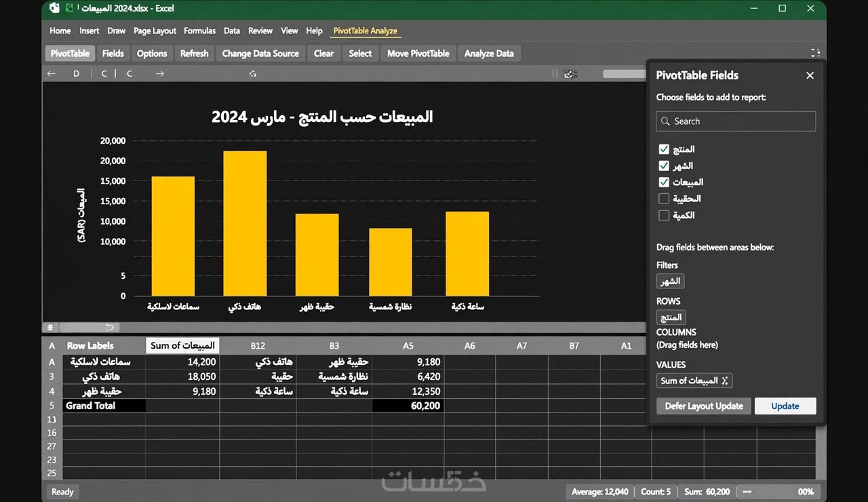Viewport: 868px width, 502px height.
Task: Click Move PivotTable
Action: [x=418, y=54]
